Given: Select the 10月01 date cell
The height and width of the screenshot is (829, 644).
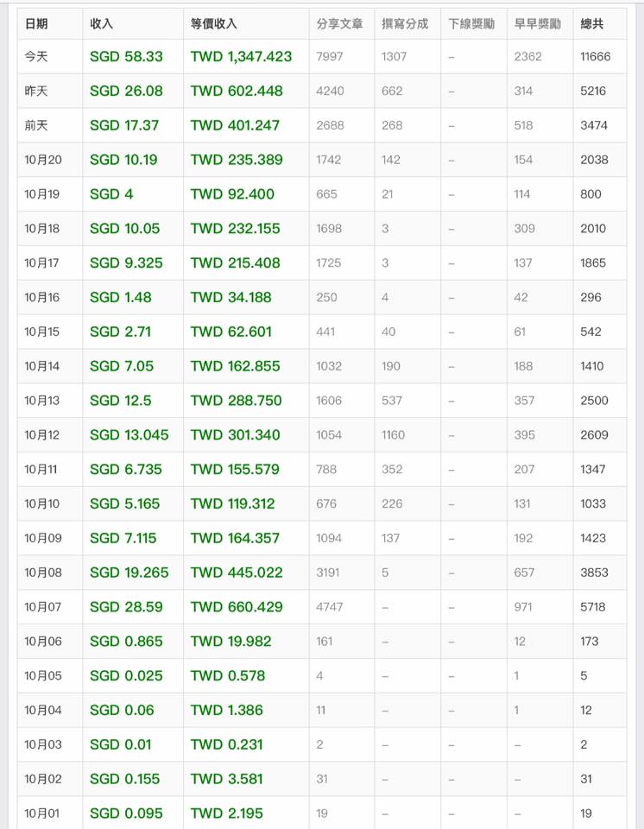Looking at the screenshot, I should pyautogui.click(x=43, y=813).
